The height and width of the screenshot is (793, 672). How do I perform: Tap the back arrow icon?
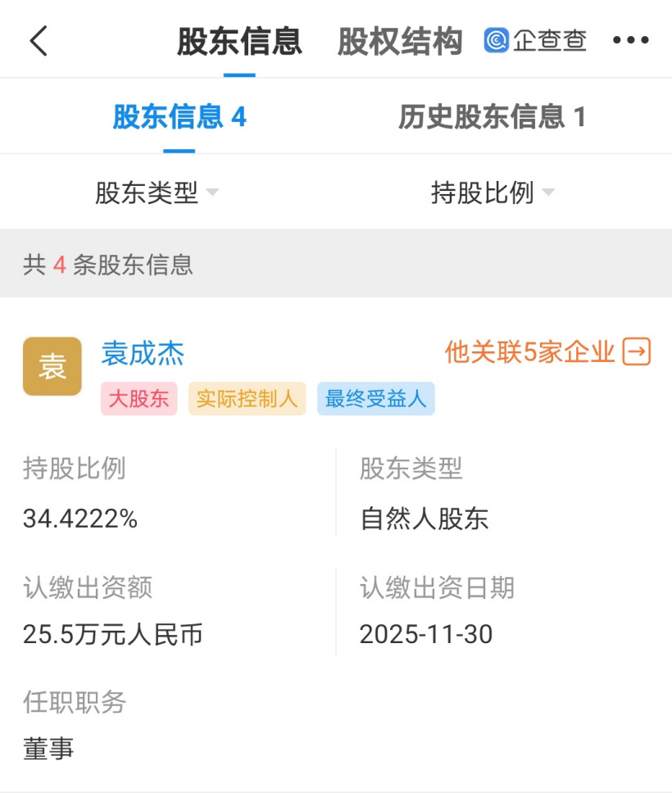coord(39,41)
